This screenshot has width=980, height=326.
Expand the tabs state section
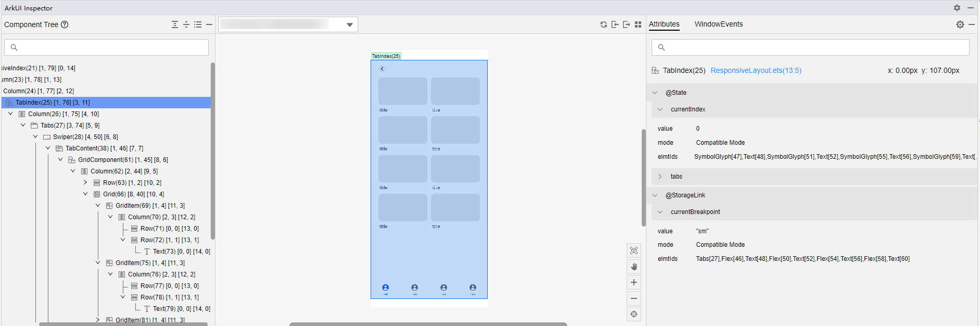pyautogui.click(x=660, y=177)
